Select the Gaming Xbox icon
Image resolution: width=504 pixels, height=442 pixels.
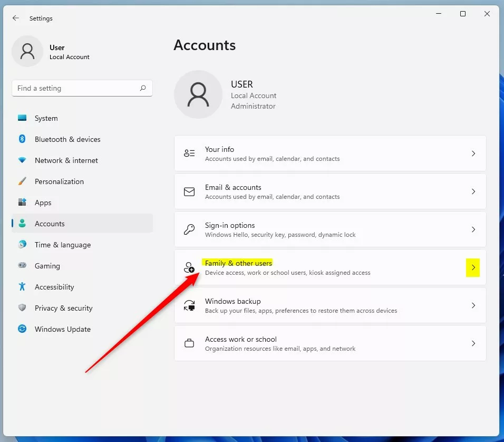click(x=22, y=266)
